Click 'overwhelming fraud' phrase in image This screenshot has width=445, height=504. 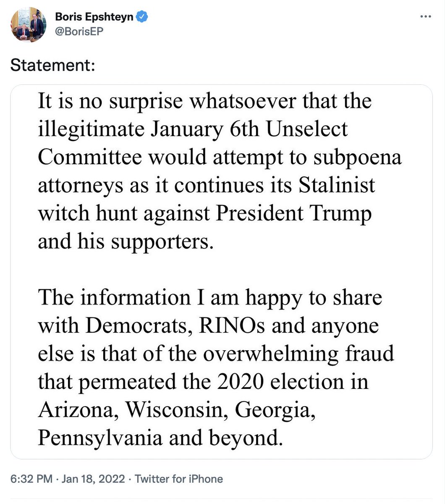[x=299, y=354]
